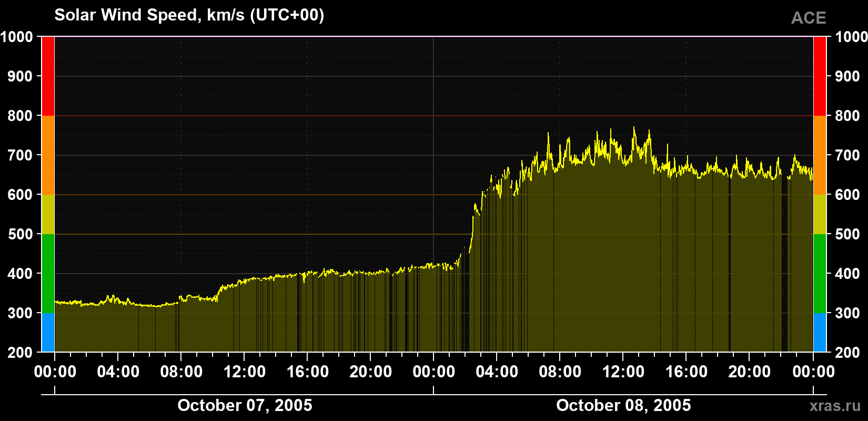
Task: Select the "800" label on the right axis
Action: tap(847, 116)
